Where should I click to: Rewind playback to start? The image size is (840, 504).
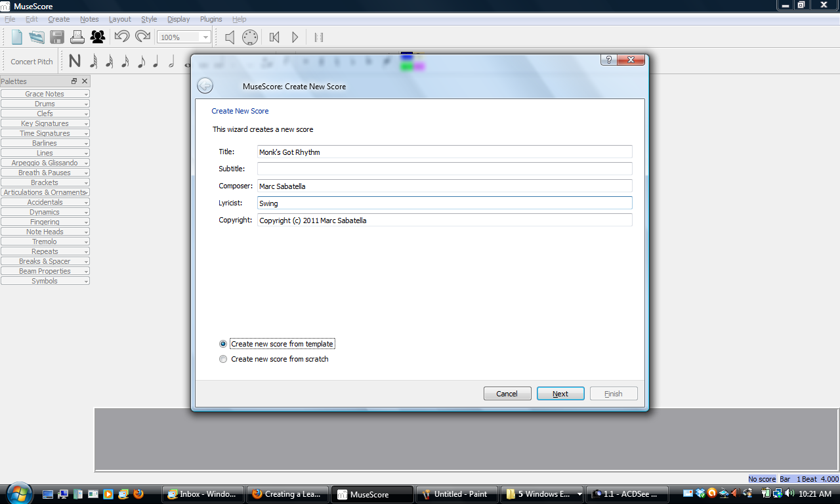pyautogui.click(x=274, y=37)
